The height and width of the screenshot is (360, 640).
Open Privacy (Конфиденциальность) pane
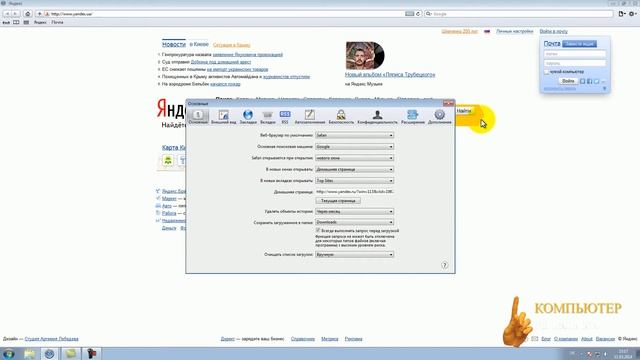pyautogui.click(x=377, y=116)
